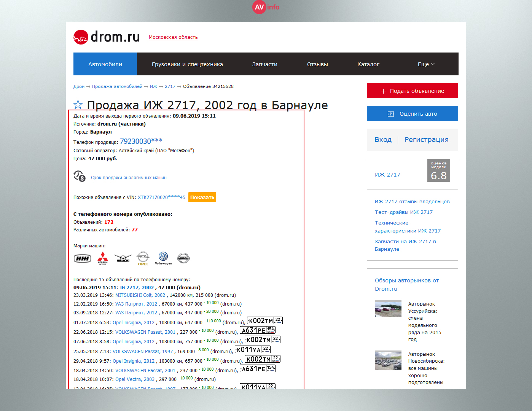Click the different cars count 77
This screenshot has height=411, width=532.
pyautogui.click(x=135, y=230)
